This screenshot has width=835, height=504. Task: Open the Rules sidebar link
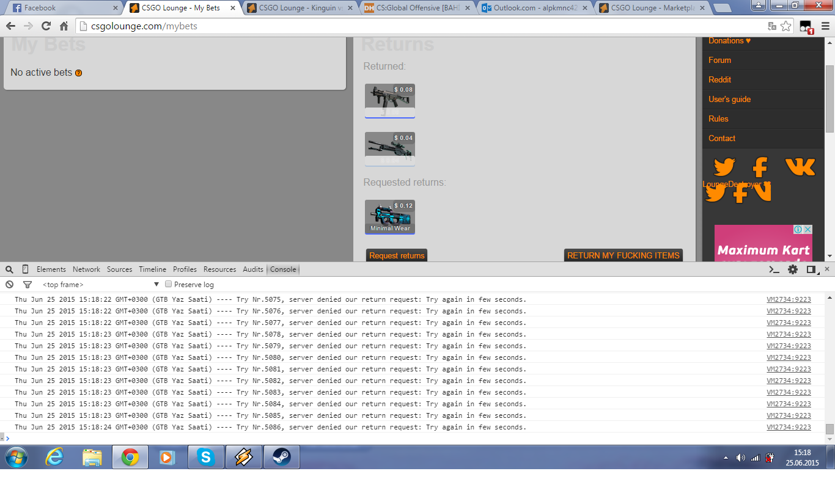click(718, 119)
